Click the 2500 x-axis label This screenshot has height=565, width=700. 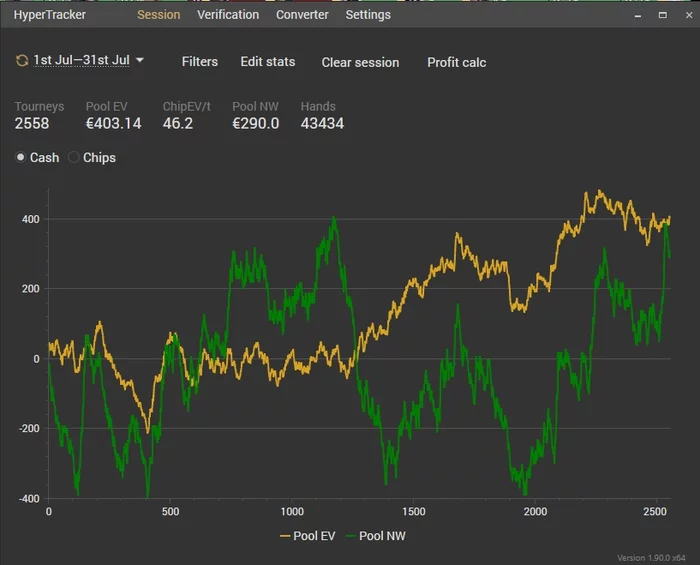point(654,511)
